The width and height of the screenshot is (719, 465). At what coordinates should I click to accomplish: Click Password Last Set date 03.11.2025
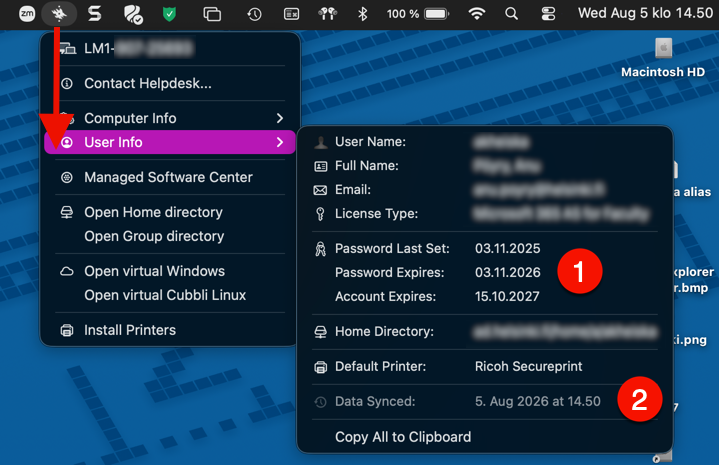[x=508, y=249]
